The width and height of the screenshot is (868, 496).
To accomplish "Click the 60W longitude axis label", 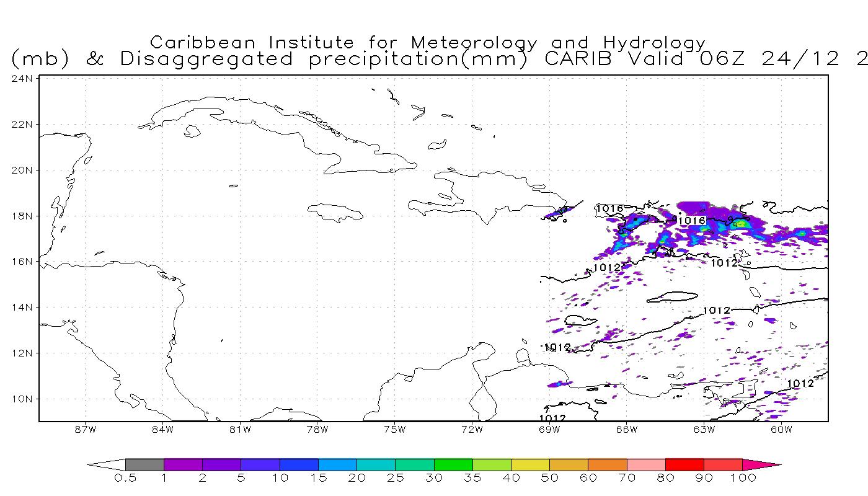I will click(781, 429).
